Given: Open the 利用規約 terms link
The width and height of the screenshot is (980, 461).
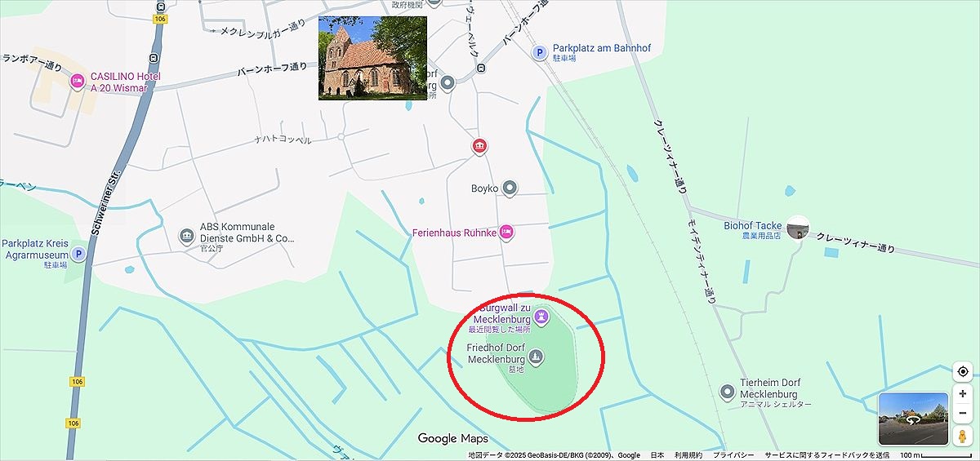Looking at the screenshot, I should coord(688,455).
